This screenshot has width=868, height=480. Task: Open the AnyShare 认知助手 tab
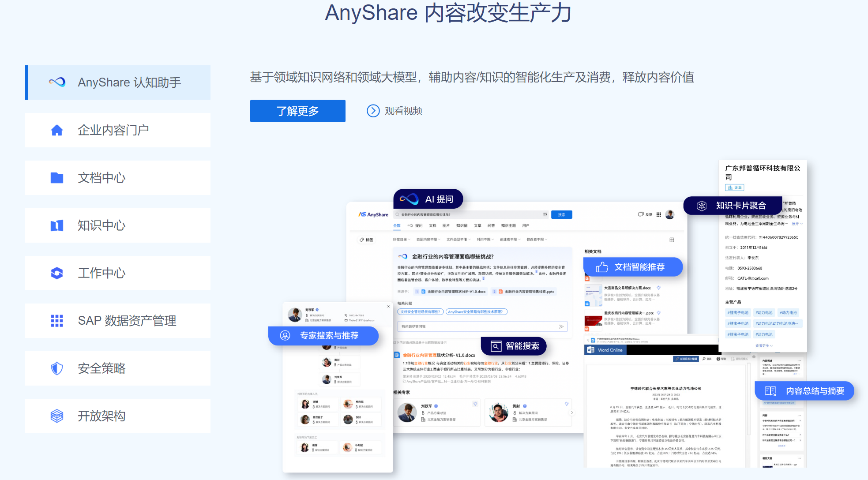[x=129, y=82]
